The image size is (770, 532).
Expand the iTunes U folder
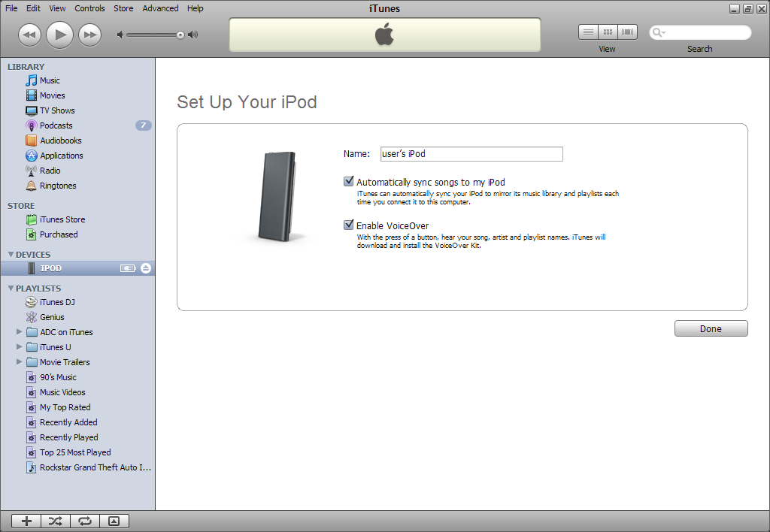coord(19,347)
